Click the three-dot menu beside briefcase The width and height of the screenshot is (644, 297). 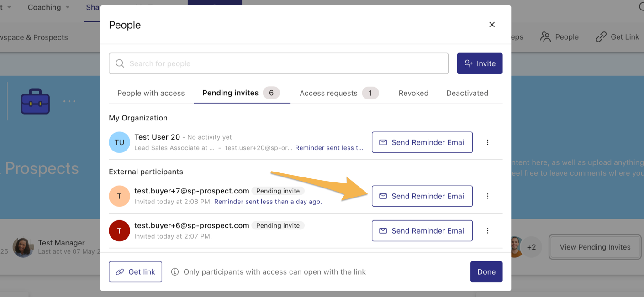[x=69, y=101]
